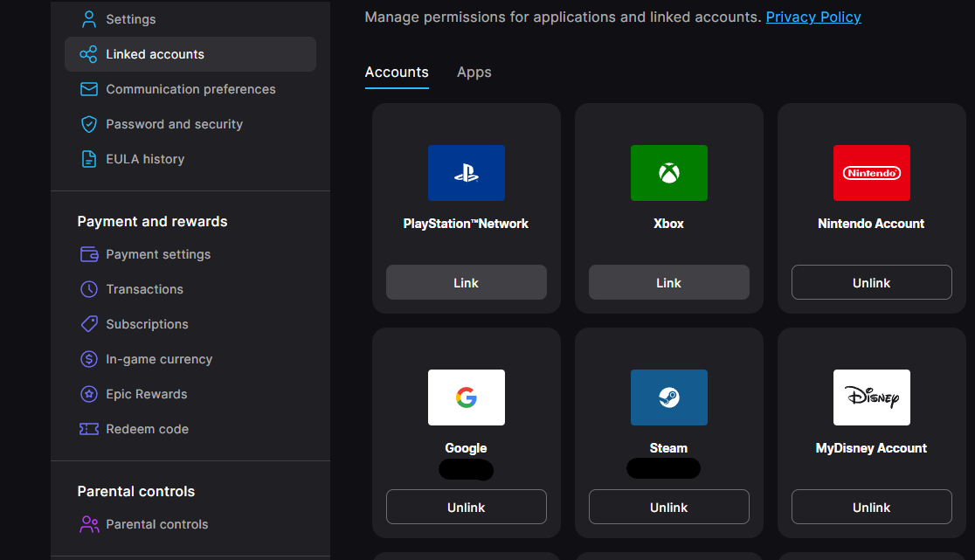Click the Steam card title

coord(668,448)
